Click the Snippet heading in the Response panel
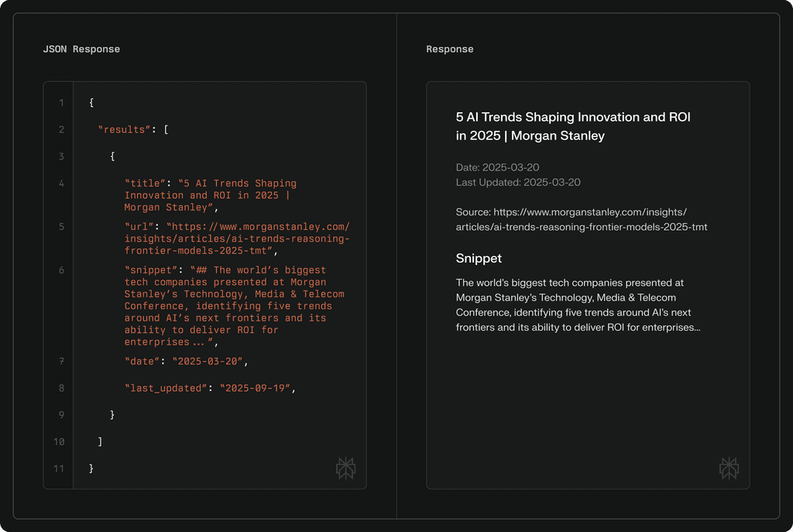 click(479, 258)
